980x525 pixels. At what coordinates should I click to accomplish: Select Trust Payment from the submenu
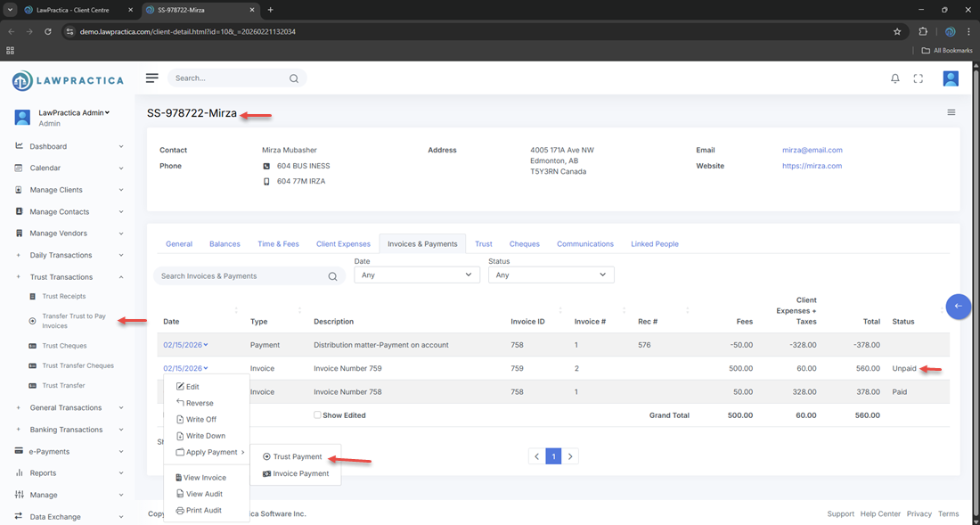(x=297, y=457)
